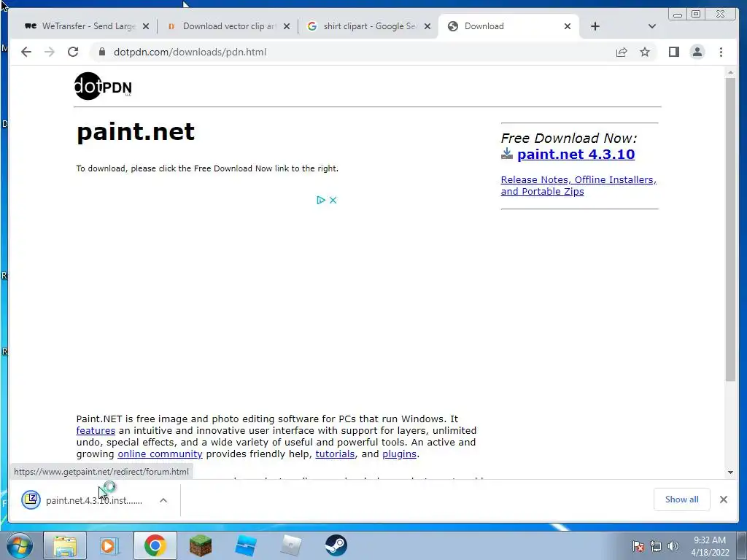Open site info via the lock icon
The image size is (747, 560).
click(x=102, y=52)
